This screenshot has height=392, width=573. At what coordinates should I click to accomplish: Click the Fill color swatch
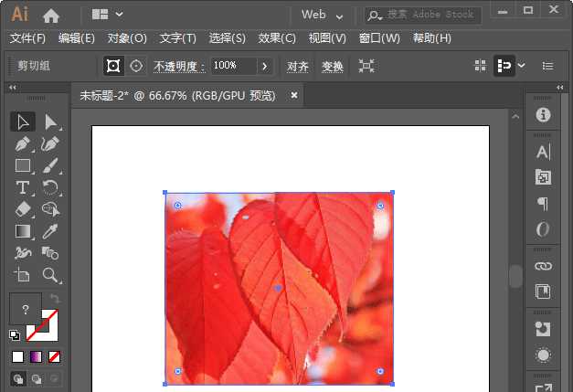pyautogui.click(x=25, y=310)
